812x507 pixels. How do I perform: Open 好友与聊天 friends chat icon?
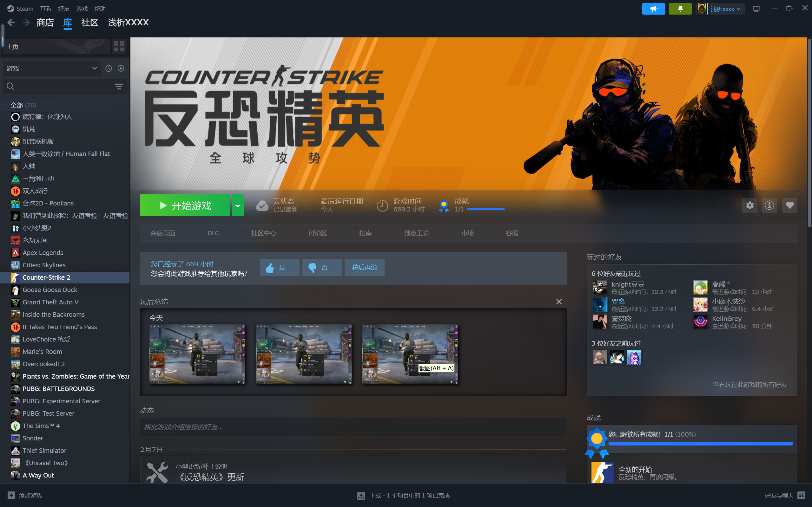tap(802, 495)
